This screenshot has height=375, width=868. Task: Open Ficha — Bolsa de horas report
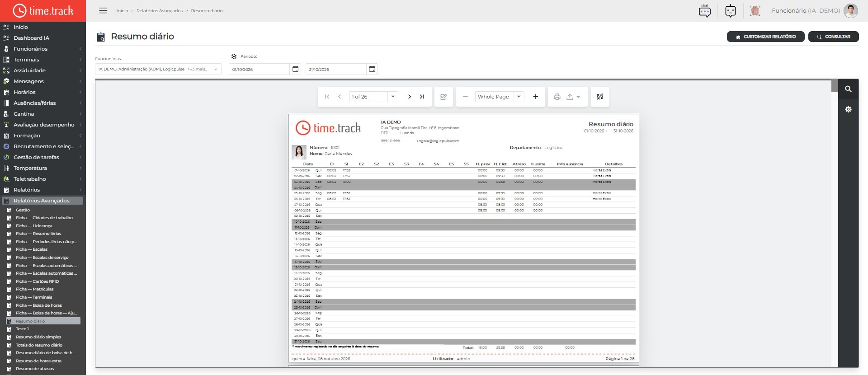click(39, 305)
